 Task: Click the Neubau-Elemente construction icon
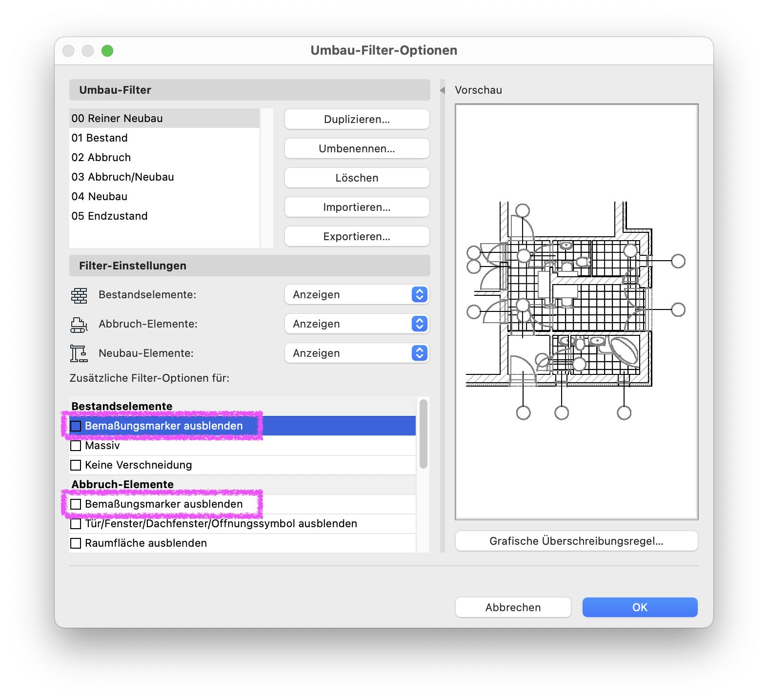click(x=79, y=353)
